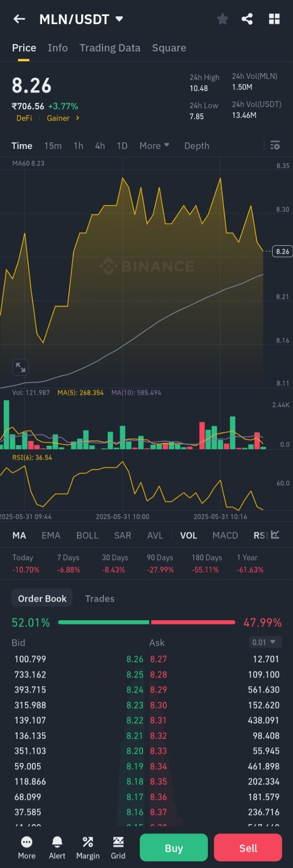Viewport: 293px width, 868px height.
Task: Open the Gainer tag link
Action: (x=58, y=118)
